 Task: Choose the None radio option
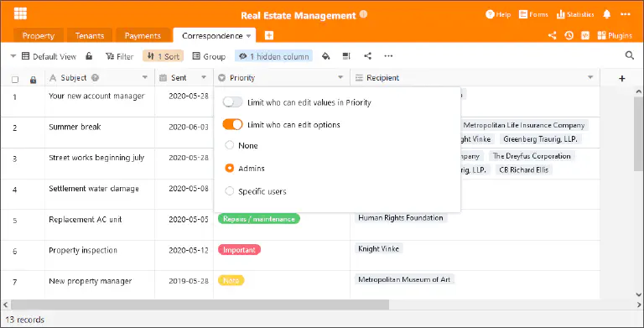pyautogui.click(x=230, y=145)
